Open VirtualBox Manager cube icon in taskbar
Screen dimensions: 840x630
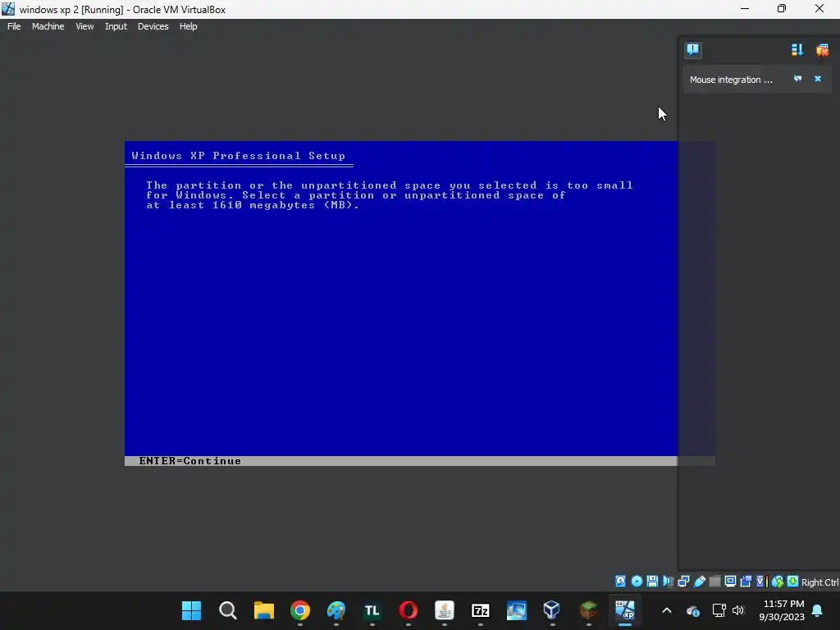[552, 610]
